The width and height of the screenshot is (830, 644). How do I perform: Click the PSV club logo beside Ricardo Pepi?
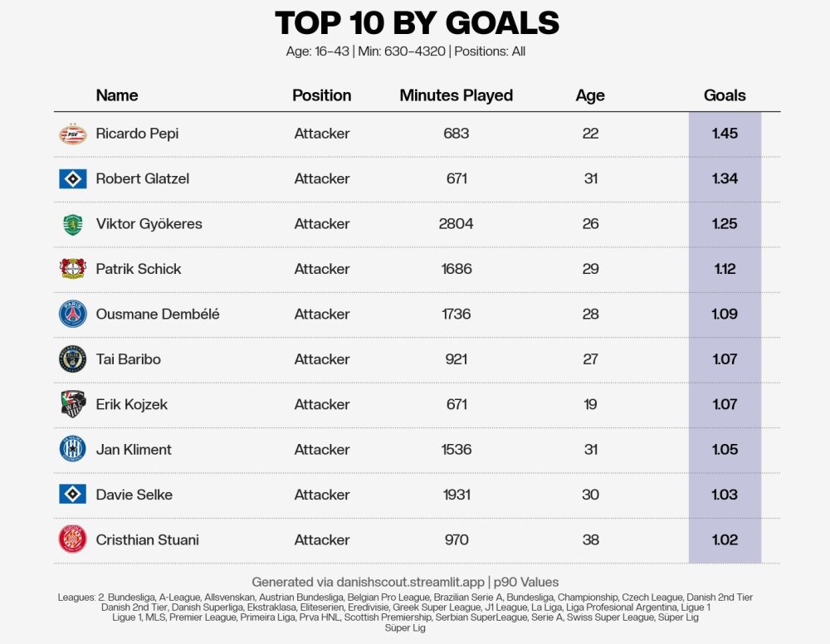pos(73,134)
